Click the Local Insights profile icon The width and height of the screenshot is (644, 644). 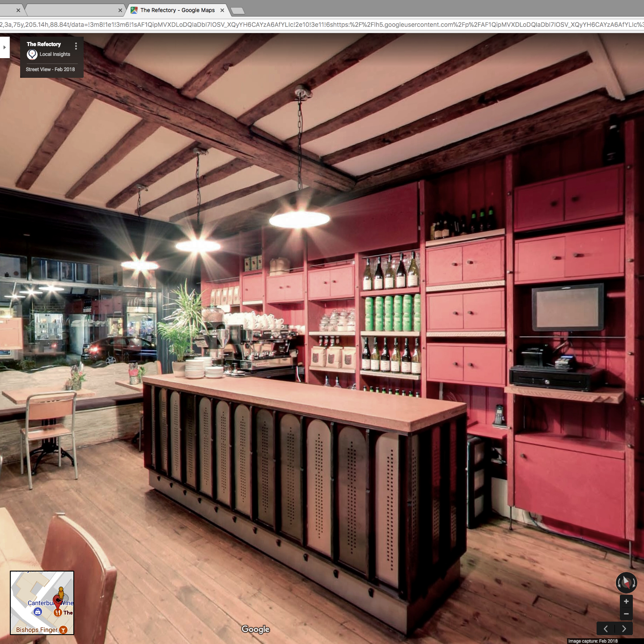coord(32,55)
